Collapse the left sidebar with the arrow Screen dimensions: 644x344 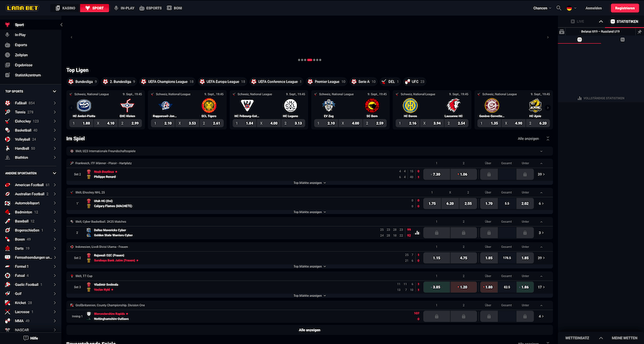click(x=61, y=24)
